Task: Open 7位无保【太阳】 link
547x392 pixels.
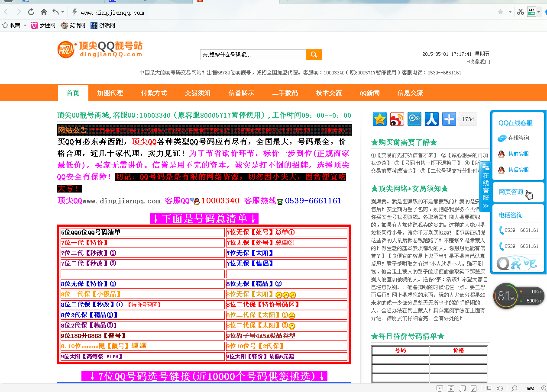Action: point(250,253)
